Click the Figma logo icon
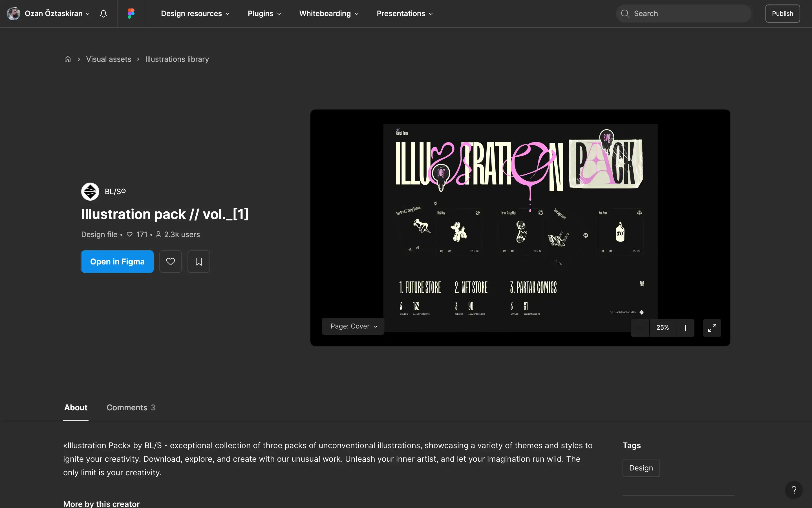The image size is (812, 508). (x=131, y=14)
